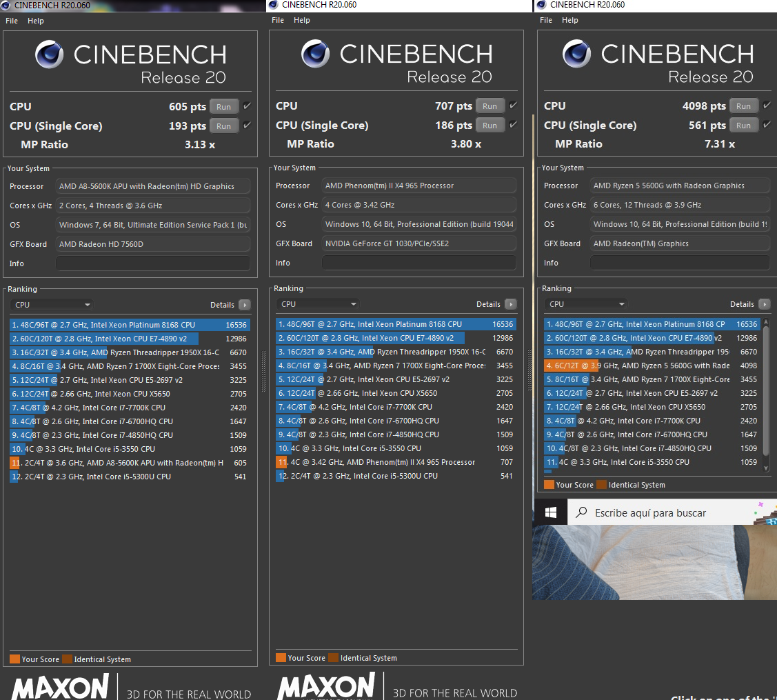The height and width of the screenshot is (700, 777).
Task: Click the Info field in the Ryzen 5600G window
Action: click(x=680, y=263)
